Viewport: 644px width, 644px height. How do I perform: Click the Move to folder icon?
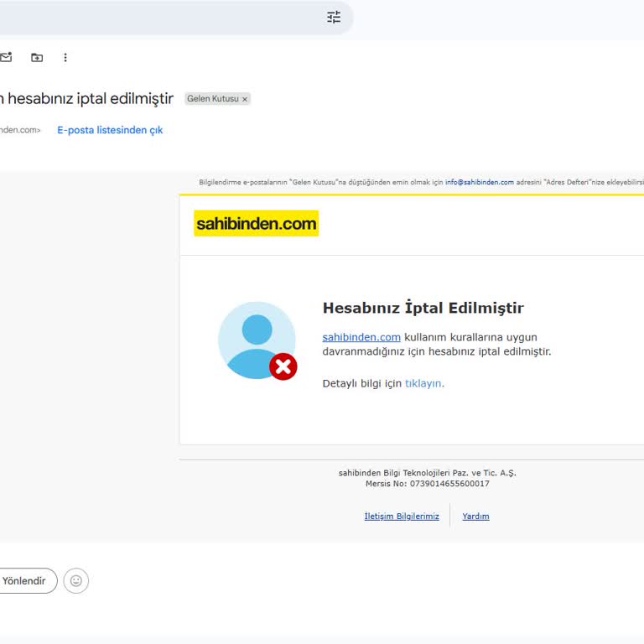(37, 58)
